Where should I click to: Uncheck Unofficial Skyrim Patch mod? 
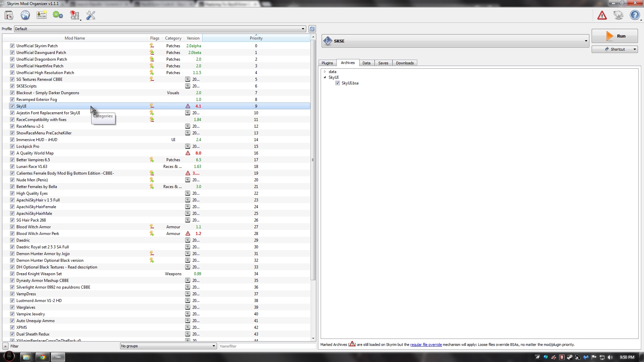coord(12,46)
